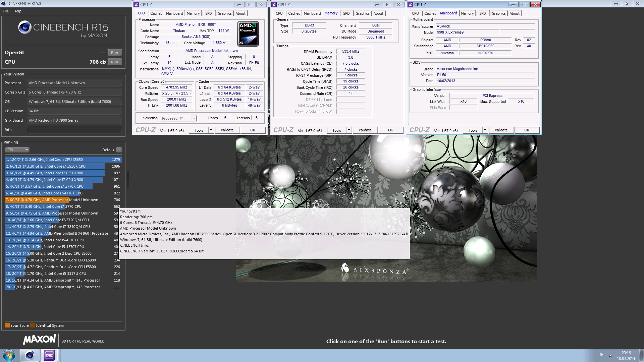The image size is (644, 362).
Task: Expand Tools dropdown arrow in Memory CPU-Z window
Action: click(x=349, y=130)
